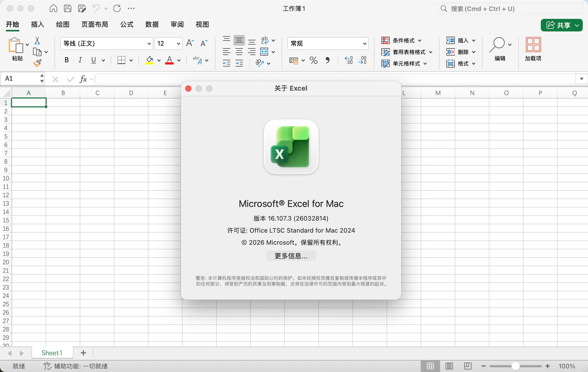Click the Format Painter brush icon
The width and height of the screenshot is (588, 372).
tap(38, 63)
